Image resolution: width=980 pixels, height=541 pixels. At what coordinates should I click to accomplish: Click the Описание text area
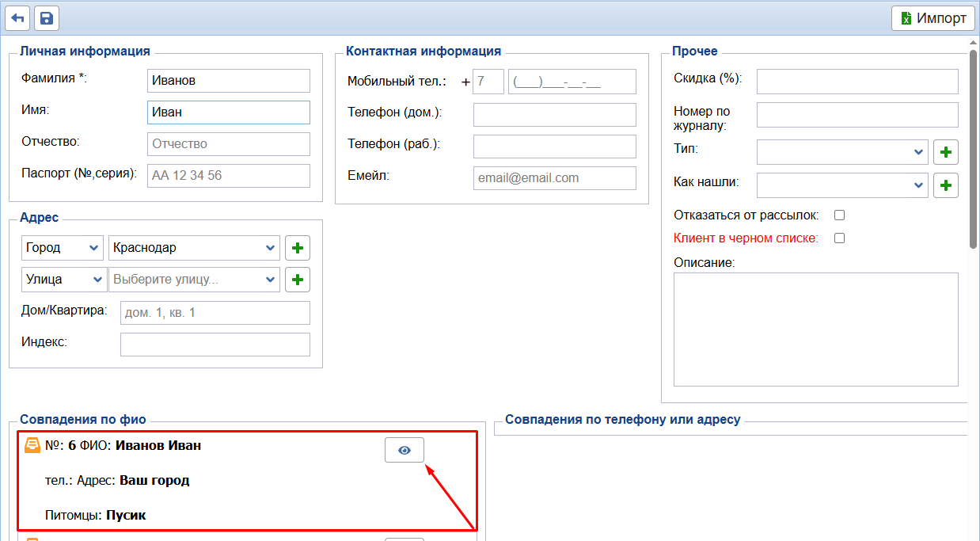[815, 329]
